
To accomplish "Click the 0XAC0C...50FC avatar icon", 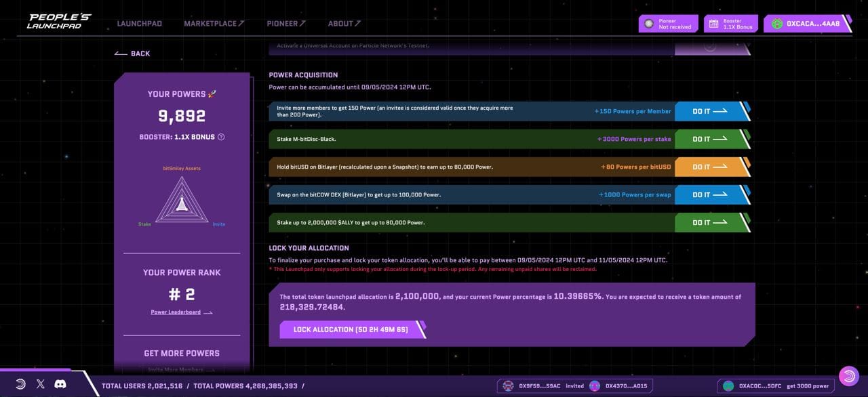I will (728, 386).
